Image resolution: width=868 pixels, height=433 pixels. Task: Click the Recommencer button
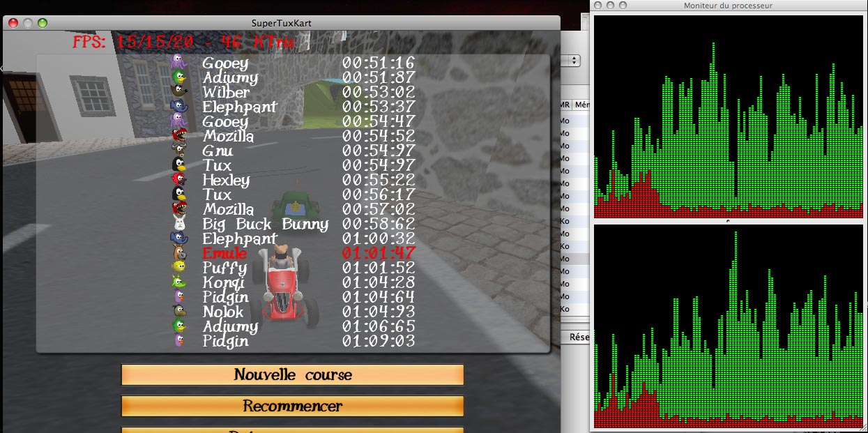pos(292,406)
